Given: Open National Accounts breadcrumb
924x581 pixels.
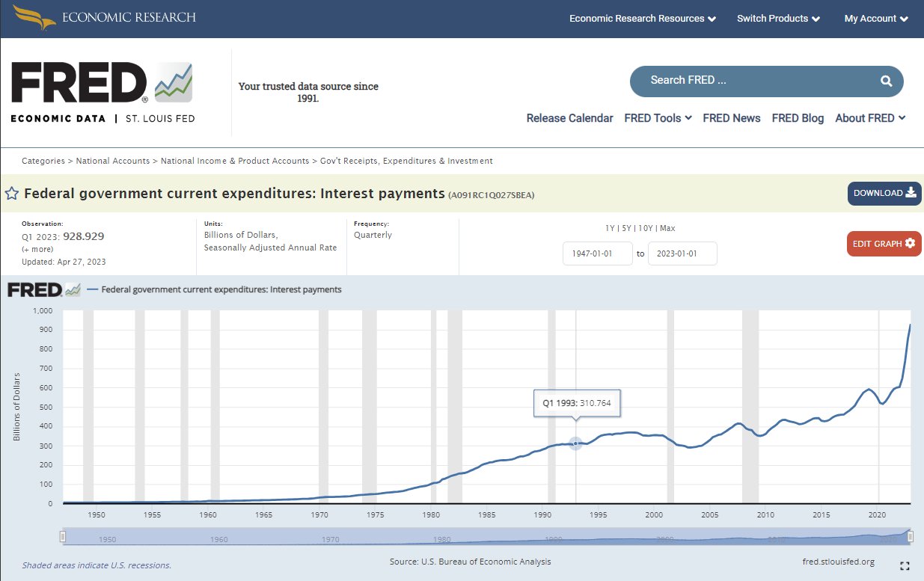Looking at the screenshot, I should tap(112, 161).
